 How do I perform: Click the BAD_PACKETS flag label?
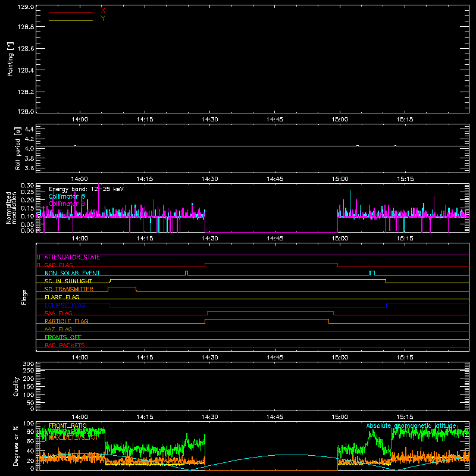coord(65,345)
